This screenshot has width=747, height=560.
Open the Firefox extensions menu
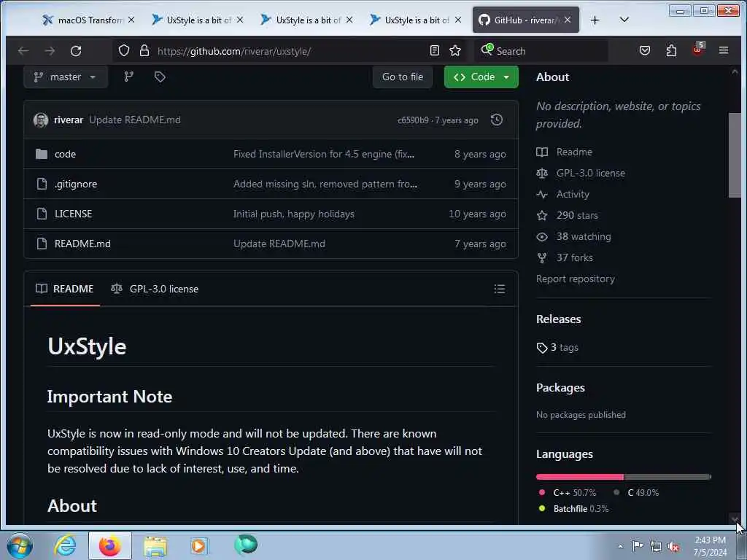pos(671,50)
